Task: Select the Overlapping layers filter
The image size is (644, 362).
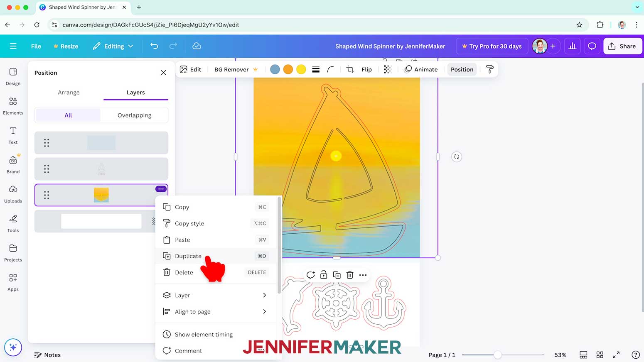Action: [134, 115]
